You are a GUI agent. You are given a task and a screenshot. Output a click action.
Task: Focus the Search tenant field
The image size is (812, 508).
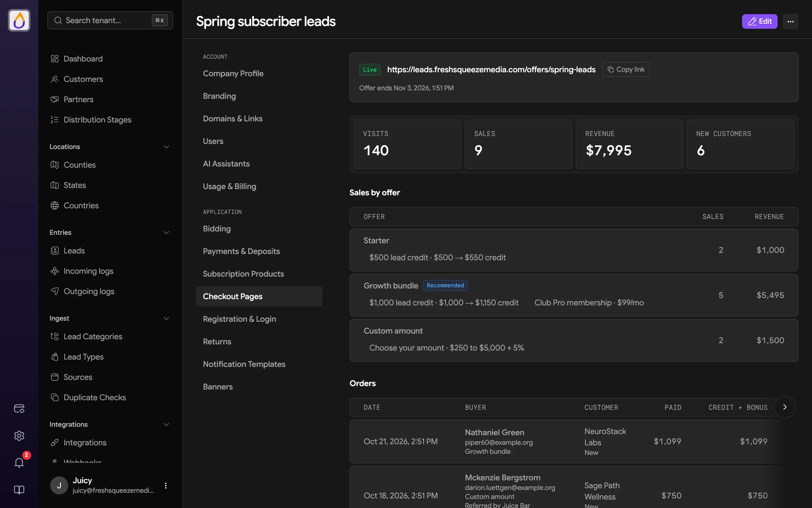pyautogui.click(x=110, y=20)
